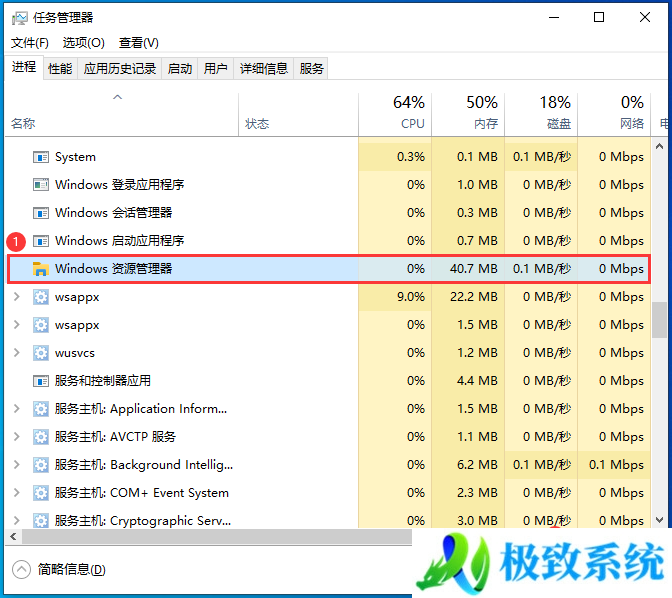
Task: Click the Windows 启动应用程序 process icon
Action: pos(41,241)
